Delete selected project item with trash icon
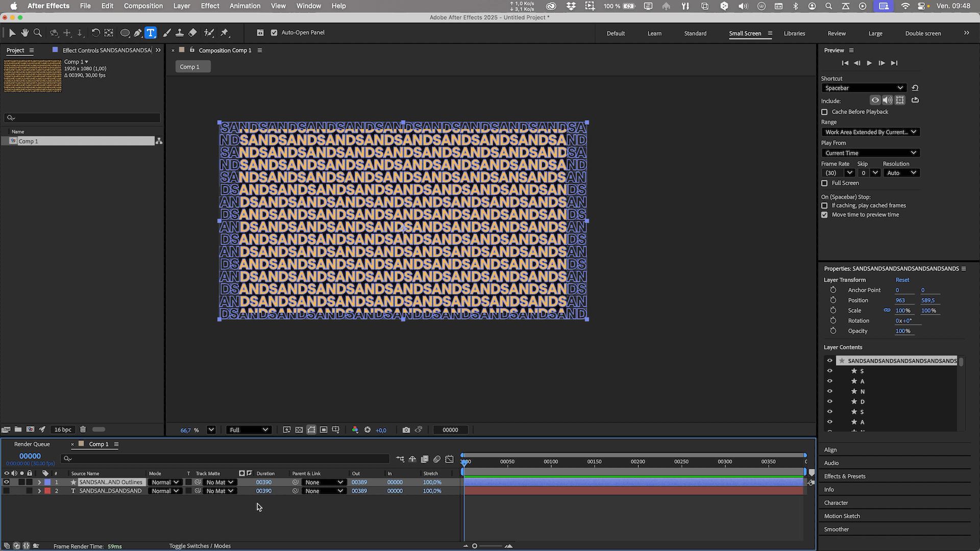This screenshot has height=551, width=980. [x=83, y=430]
